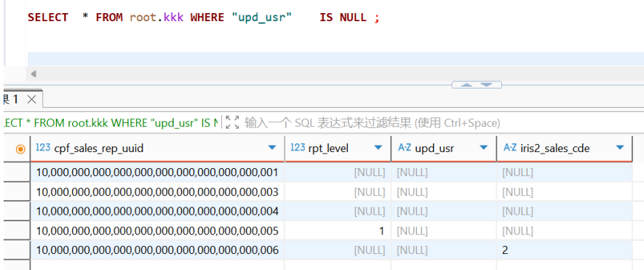Image resolution: width=644 pixels, height=270 pixels.
Task: Open upd_usr column dropdown arrow
Action: [484, 148]
